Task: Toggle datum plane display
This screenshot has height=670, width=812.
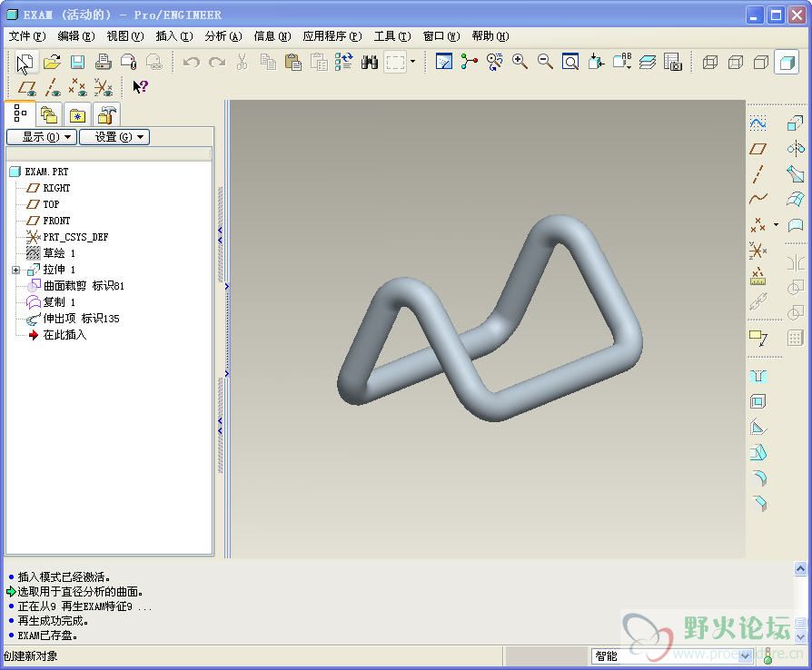Action: (x=27, y=87)
